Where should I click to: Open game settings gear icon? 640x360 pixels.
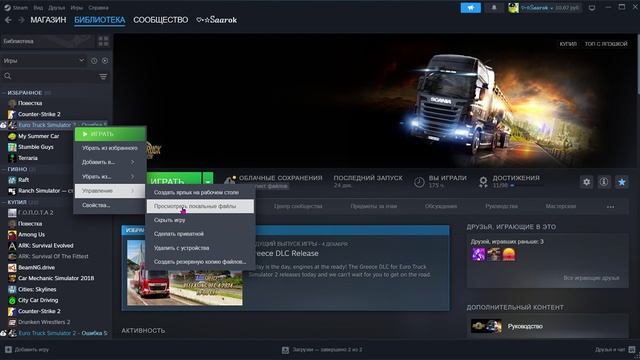587,182
